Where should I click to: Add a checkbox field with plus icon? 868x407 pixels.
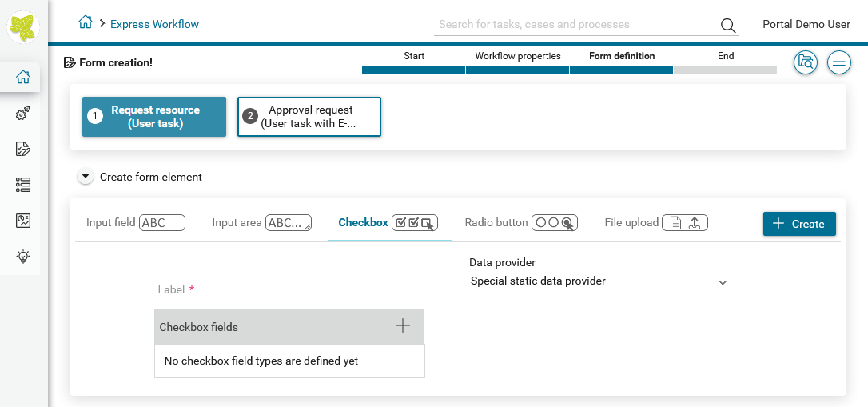point(403,325)
